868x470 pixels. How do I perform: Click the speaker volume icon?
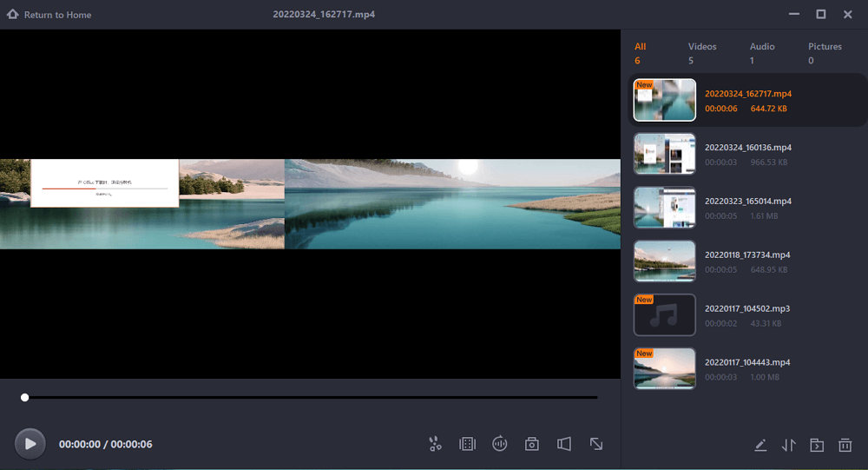click(564, 444)
